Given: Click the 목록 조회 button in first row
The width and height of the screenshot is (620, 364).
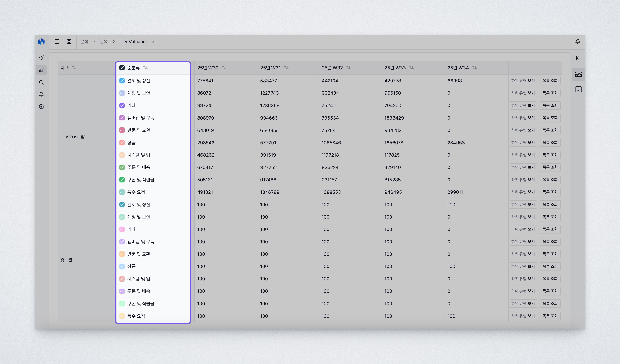Looking at the screenshot, I should (550, 80).
